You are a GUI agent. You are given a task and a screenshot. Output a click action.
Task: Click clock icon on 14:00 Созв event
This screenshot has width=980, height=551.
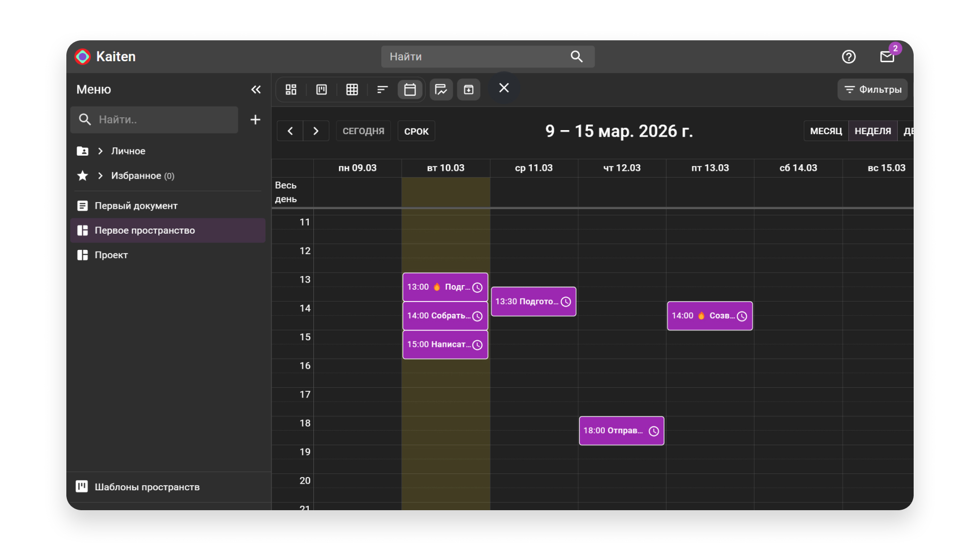coord(742,316)
